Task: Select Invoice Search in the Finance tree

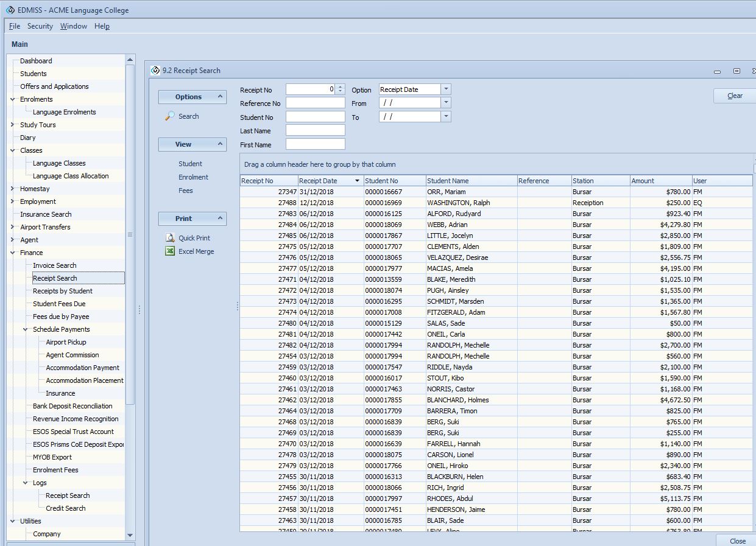Action: point(55,265)
